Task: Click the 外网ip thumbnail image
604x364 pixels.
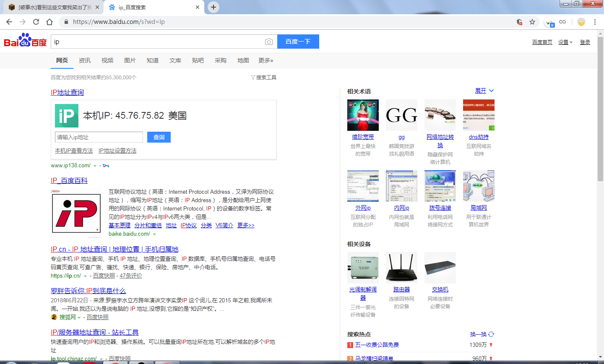Action: pos(363,186)
